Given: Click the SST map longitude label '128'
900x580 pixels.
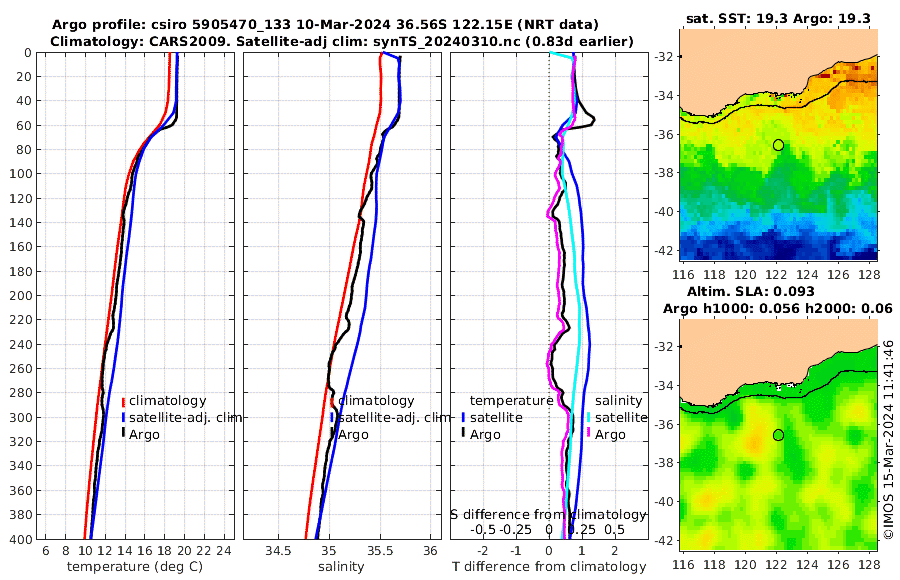Looking at the screenshot, I should click(869, 275).
